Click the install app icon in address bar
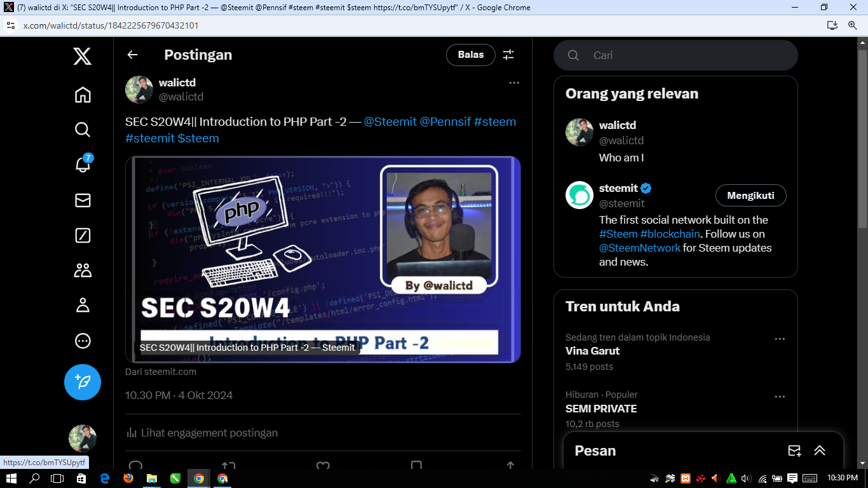The image size is (868, 488). click(x=832, y=25)
